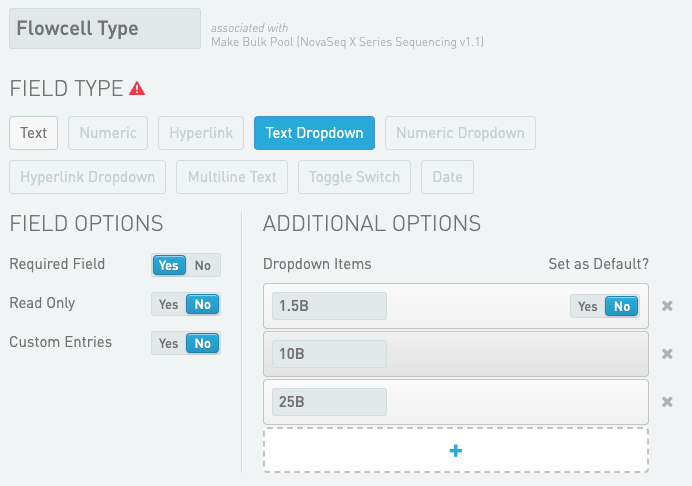Toggle the Required Field switch

pos(186,265)
